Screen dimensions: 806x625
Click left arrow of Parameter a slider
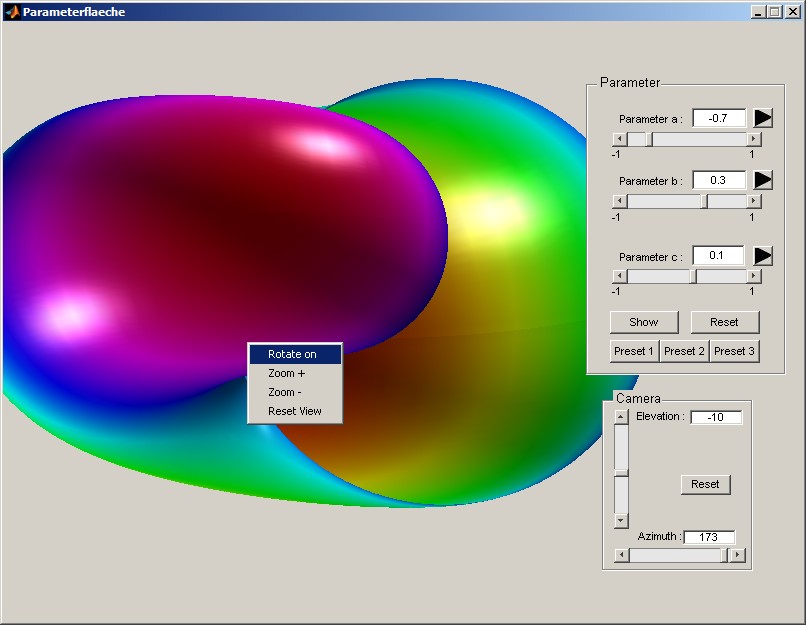[620, 139]
